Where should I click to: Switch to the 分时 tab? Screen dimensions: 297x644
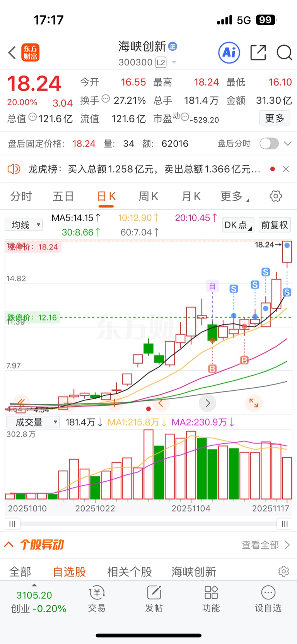click(21, 196)
